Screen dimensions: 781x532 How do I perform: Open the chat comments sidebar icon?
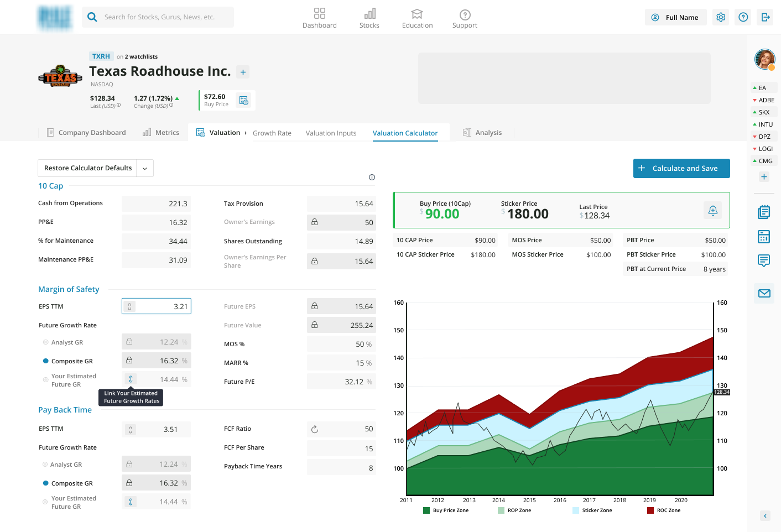[764, 261]
